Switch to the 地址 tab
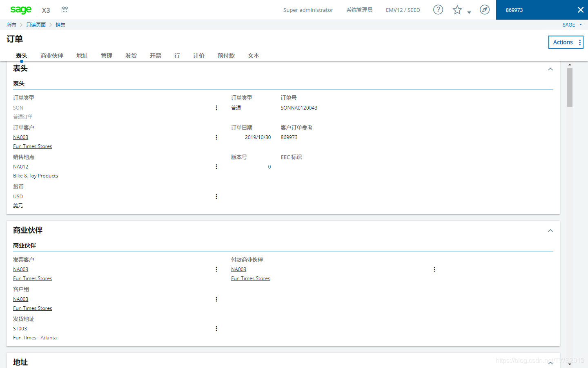 click(82, 56)
